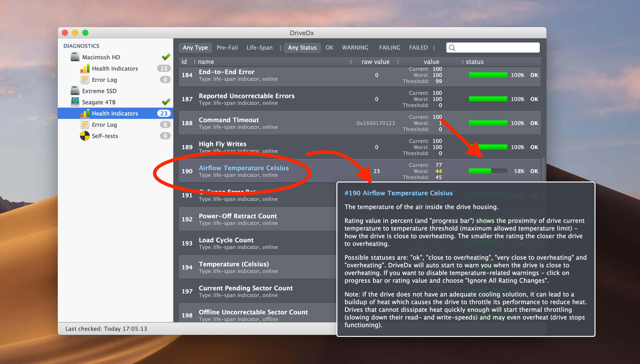
Task: Click the Seagate 4TB Time Machine drive icon
Action: [x=75, y=102]
